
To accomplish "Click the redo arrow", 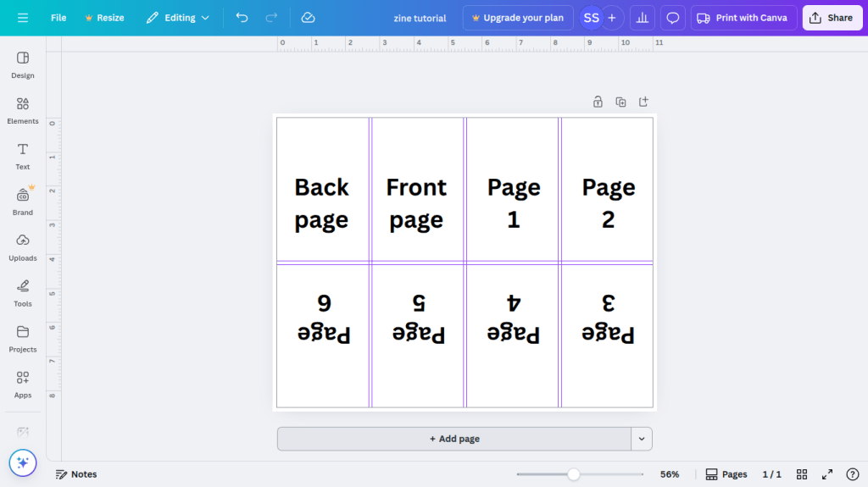I will pyautogui.click(x=271, y=18).
